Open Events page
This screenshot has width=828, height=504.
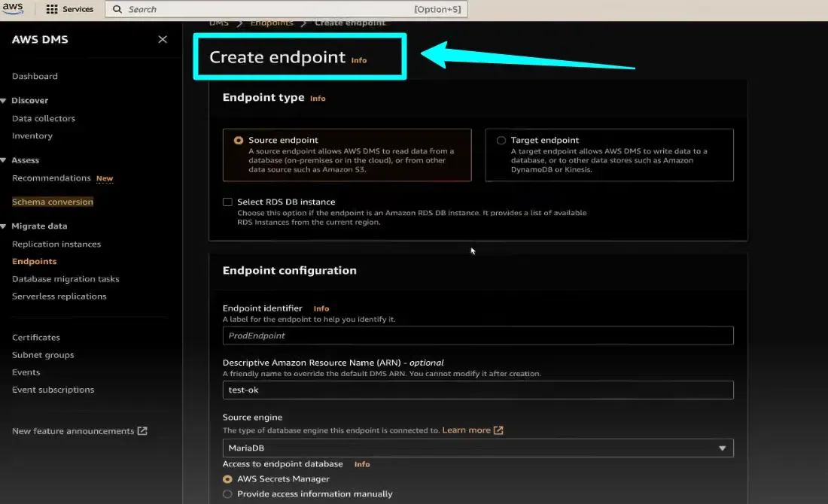[x=26, y=372]
